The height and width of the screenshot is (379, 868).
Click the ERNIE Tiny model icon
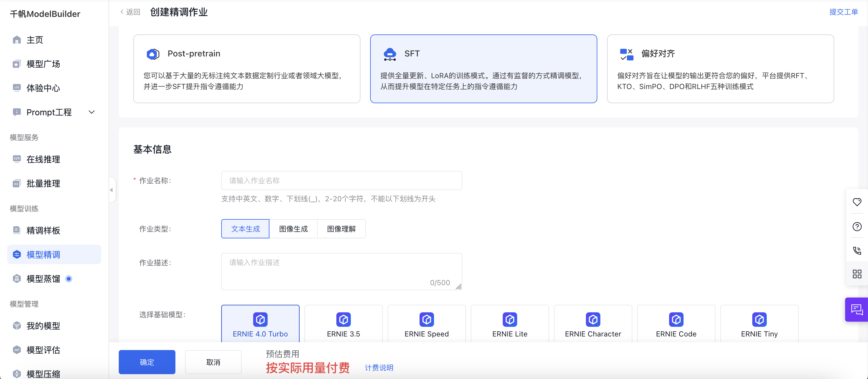coord(759,319)
